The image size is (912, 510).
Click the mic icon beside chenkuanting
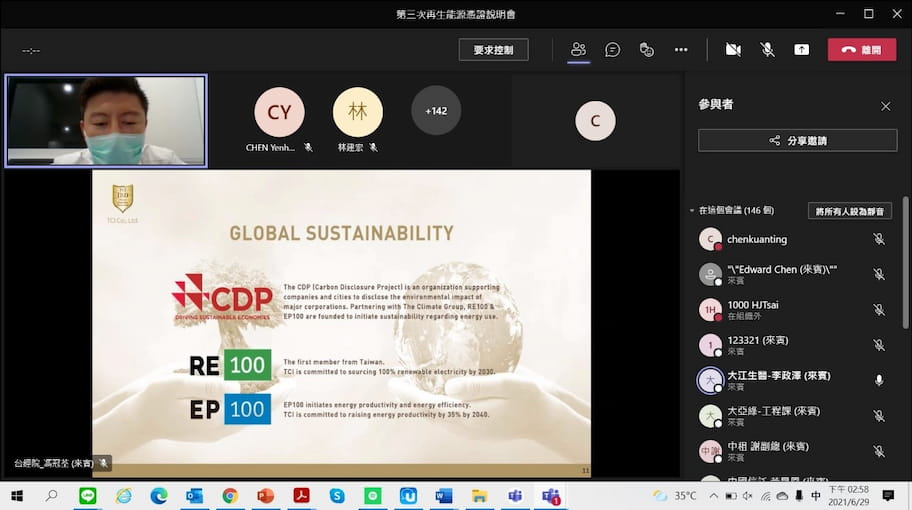point(879,239)
